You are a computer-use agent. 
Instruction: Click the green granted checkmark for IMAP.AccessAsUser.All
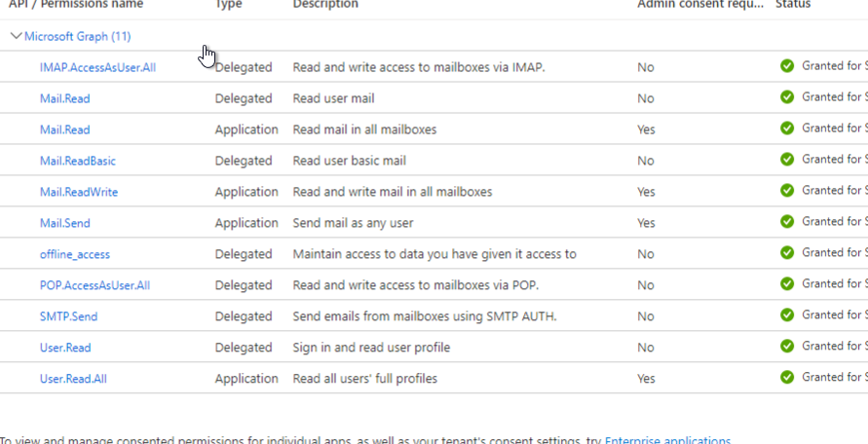coord(786,66)
